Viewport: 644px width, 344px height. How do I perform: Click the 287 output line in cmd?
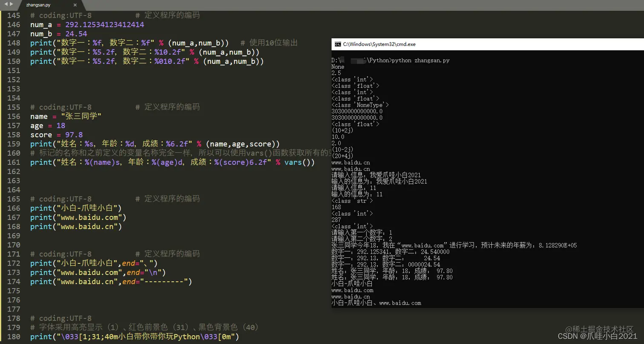point(336,220)
